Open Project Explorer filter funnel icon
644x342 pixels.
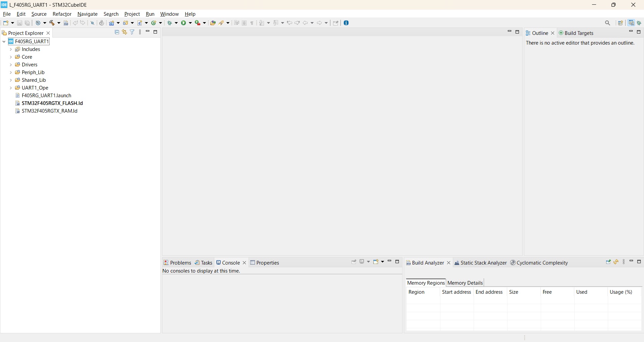point(132,32)
